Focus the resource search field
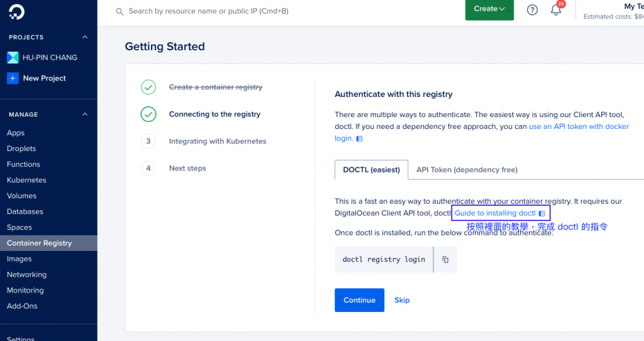This screenshot has width=644, height=341. point(209,11)
